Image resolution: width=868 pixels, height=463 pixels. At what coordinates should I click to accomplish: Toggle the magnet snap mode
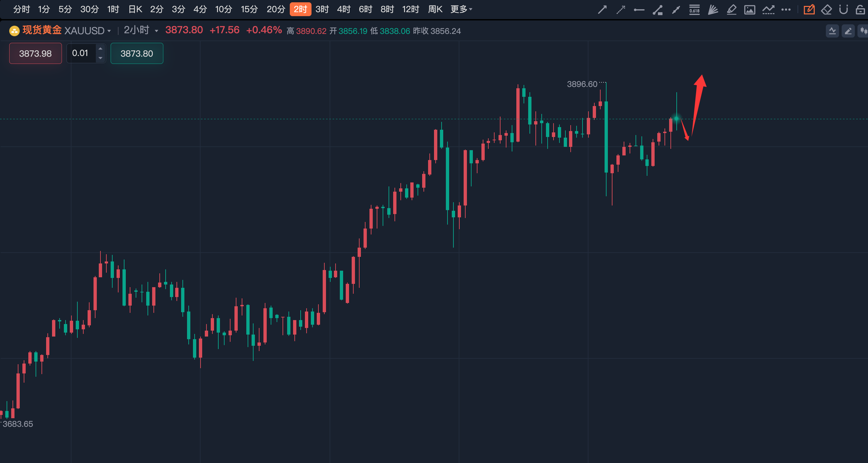[x=843, y=10]
